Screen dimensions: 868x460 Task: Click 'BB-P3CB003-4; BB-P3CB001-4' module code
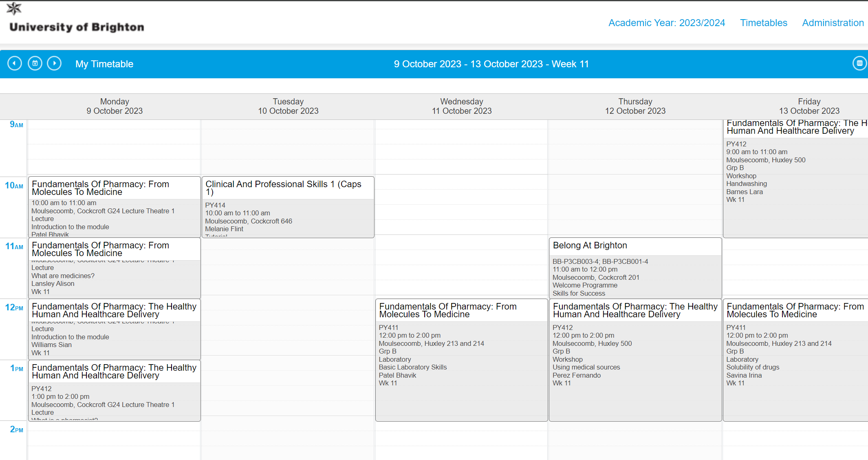(x=600, y=261)
